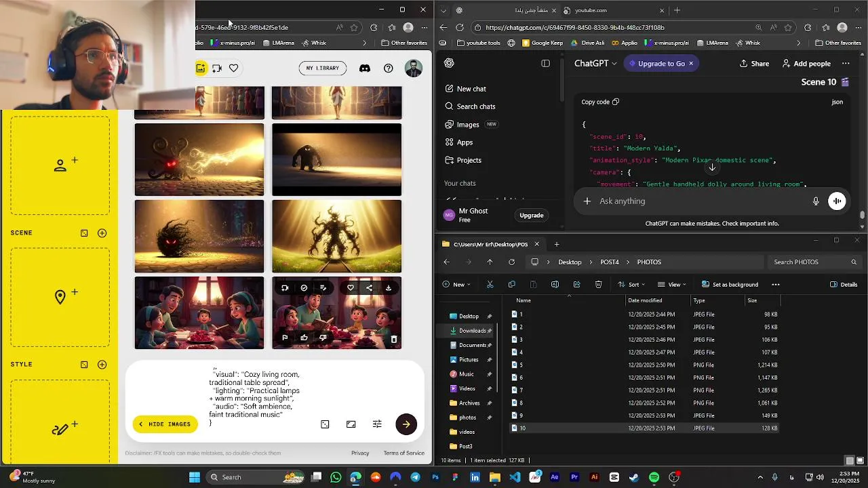Delete the hovered image with trash icon
The width and height of the screenshot is (868, 488).
click(393, 339)
